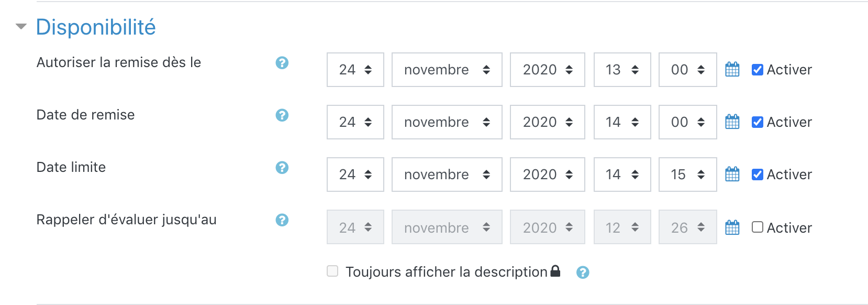Show help for Rappeler d'évaluer jusqu'au
This screenshot has height=305, width=868.
click(x=282, y=220)
